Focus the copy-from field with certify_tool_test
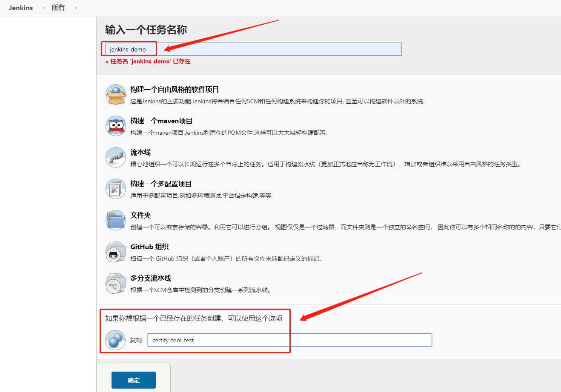The width and height of the screenshot is (561, 392). [x=290, y=340]
